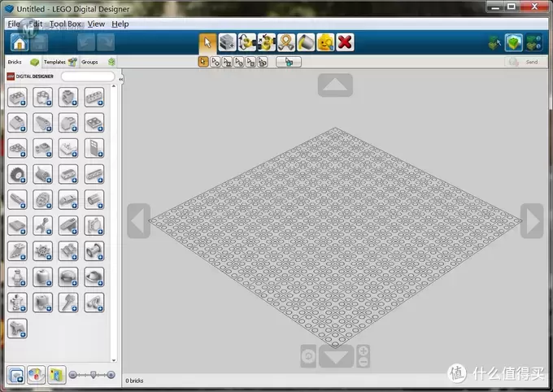Enable single selection sub-tool
Image resolution: width=553 pixels, height=392 pixels.
click(x=203, y=62)
